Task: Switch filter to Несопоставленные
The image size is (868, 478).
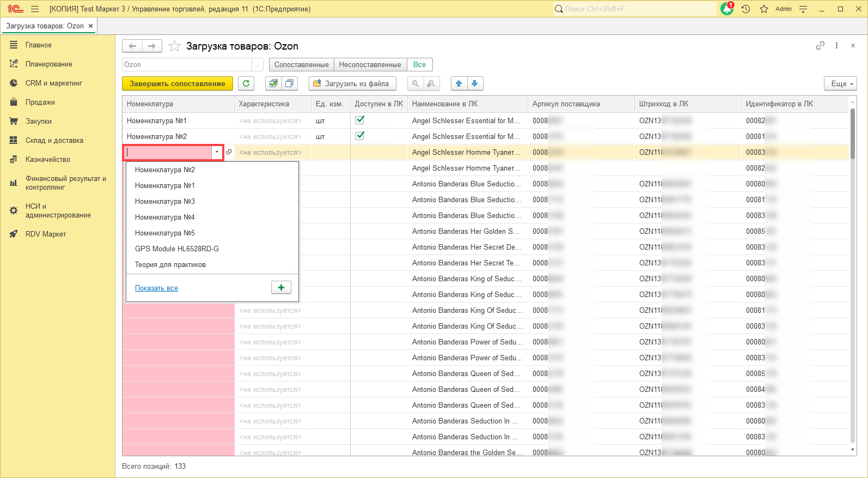Action: coord(370,64)
